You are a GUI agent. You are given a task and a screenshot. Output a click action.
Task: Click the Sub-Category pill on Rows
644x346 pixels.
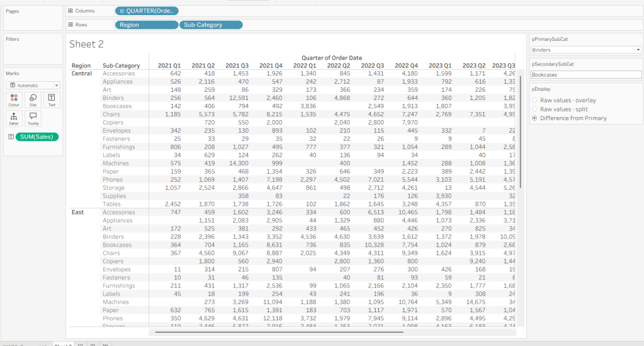pyautogui.click(x=211, y=25)
